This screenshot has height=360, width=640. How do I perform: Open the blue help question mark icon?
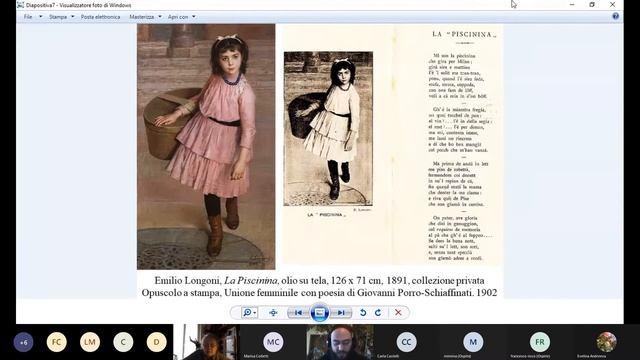tap(616, 16)
